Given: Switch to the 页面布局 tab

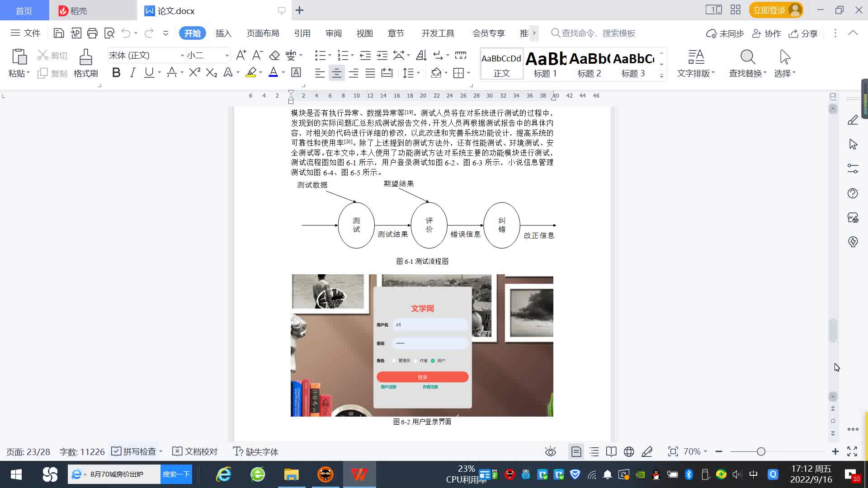Looking at the screenshot, I should (x=263, y=33).
